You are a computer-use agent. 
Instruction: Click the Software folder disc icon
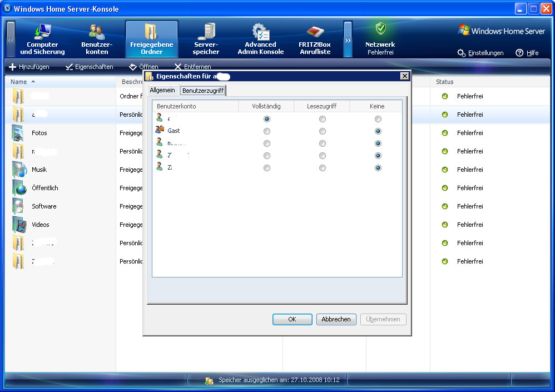point(18,207)
